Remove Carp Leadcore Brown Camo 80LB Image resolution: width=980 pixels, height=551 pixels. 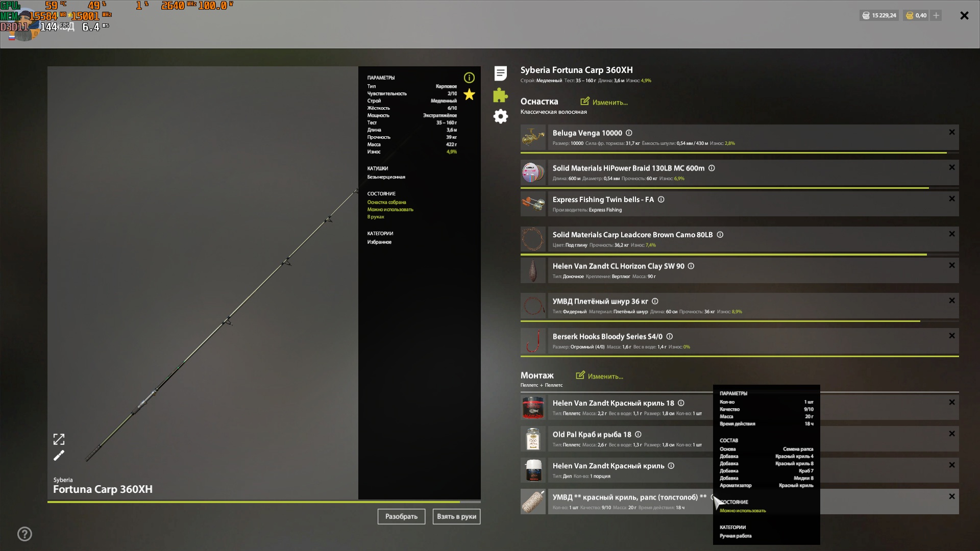pyautogui.click(x=952, y=234)
